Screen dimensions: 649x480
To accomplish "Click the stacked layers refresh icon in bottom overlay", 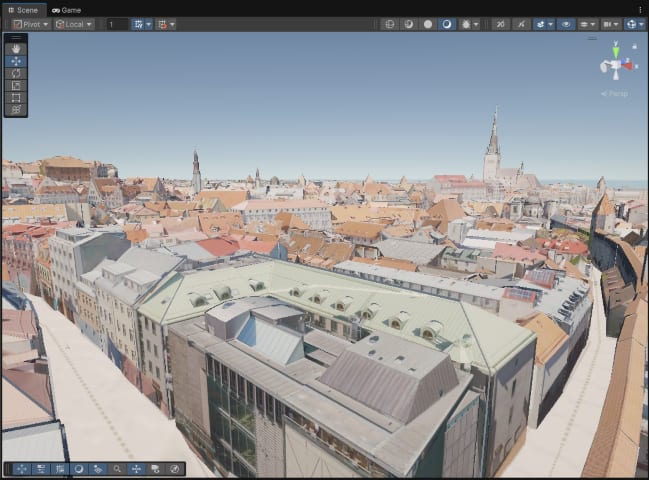I will click(x=155, y=469).
